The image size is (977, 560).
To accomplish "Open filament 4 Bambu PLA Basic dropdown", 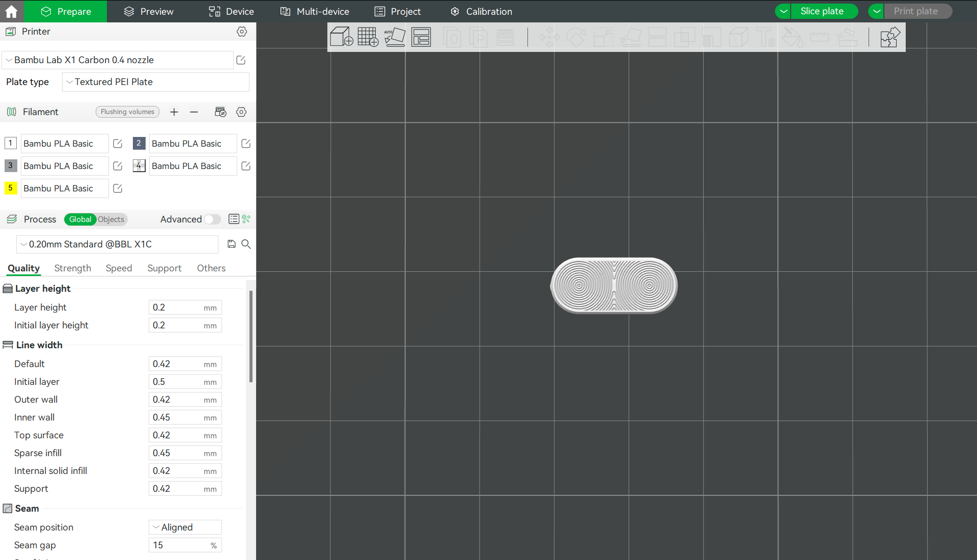I will (x=193, y=166).
